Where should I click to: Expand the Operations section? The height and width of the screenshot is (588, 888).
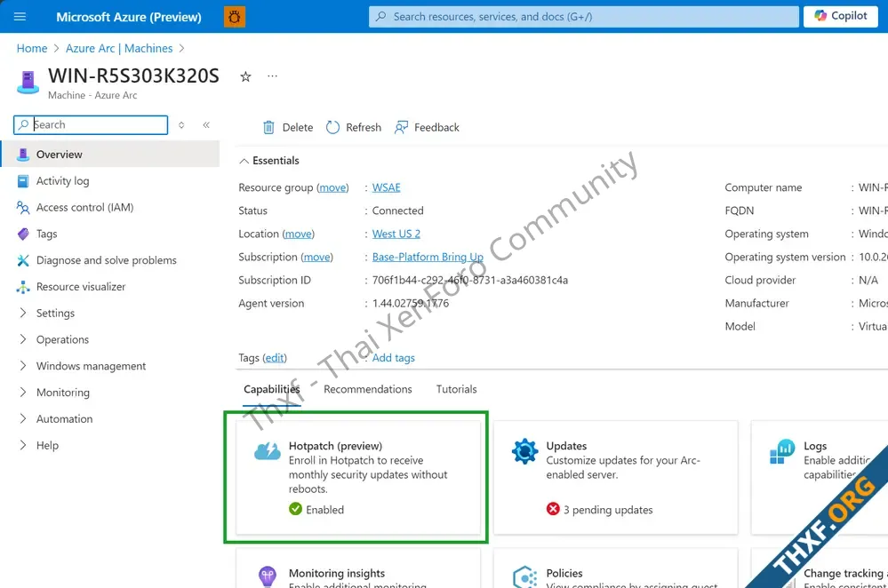[62, 339]
